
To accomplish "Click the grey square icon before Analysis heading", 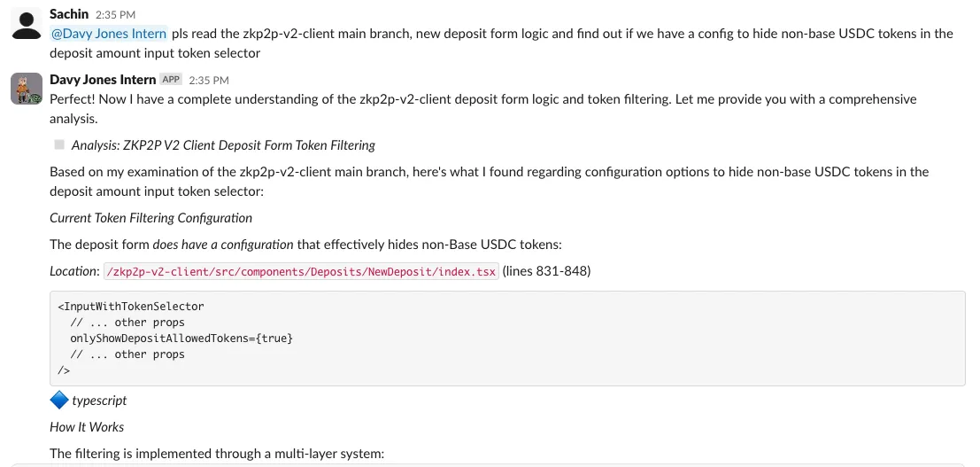I will click(59, 144).
